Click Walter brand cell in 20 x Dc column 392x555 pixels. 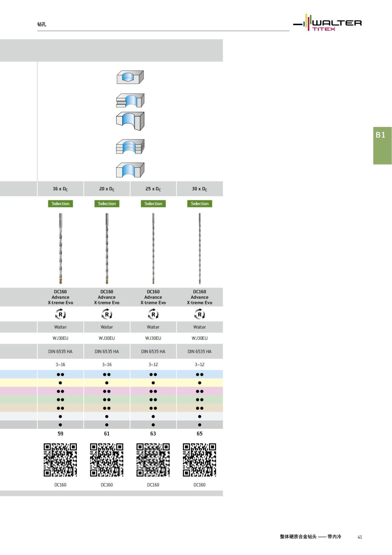click(107, 327)
